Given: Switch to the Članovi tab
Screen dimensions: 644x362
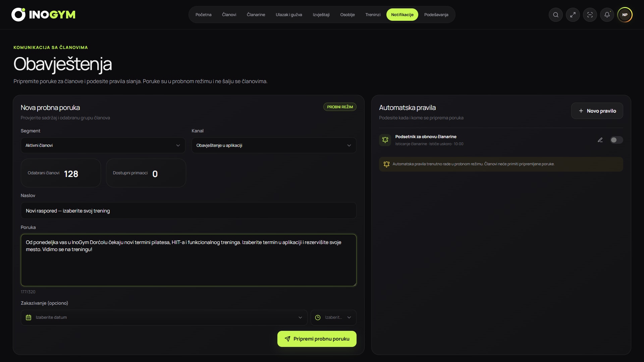Looking at the screenshot, I should pos(229,15).
